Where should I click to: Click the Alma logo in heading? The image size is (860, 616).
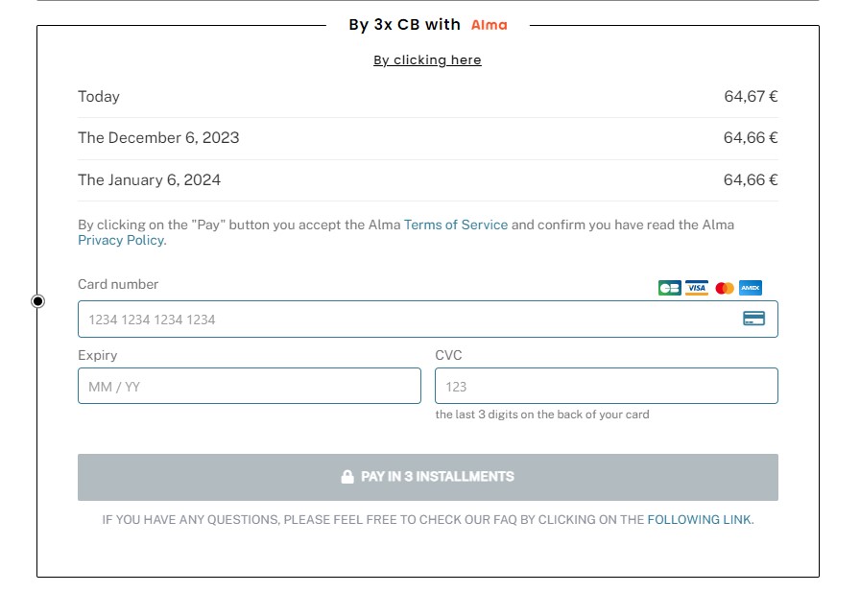490,25
